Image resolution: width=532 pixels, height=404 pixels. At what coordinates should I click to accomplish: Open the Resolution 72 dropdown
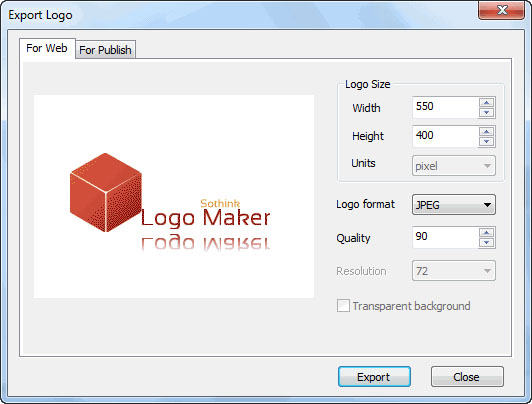tap(454, 271)
